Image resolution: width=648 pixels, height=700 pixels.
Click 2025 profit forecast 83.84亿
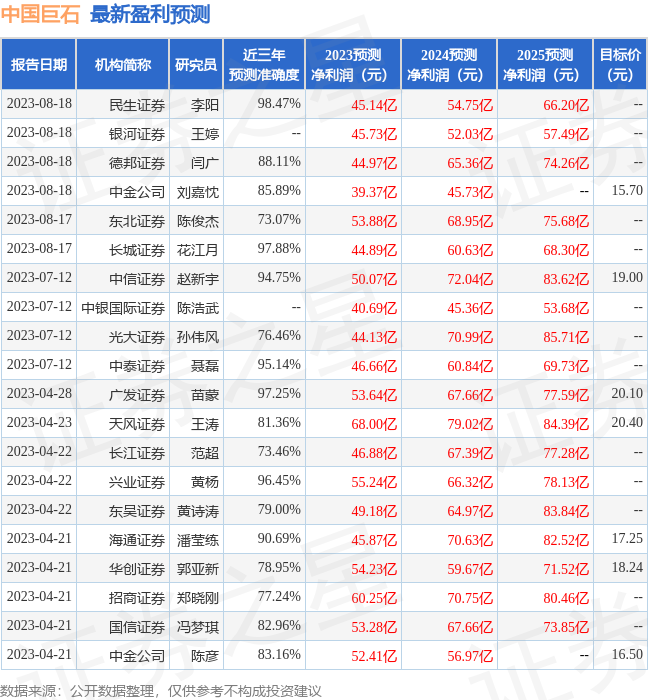click(566, 511)
